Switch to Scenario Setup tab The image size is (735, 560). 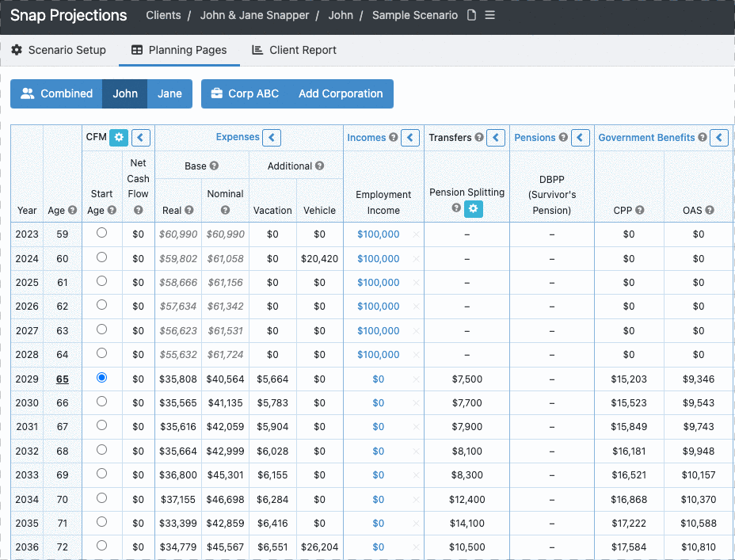tap(59, 50)
